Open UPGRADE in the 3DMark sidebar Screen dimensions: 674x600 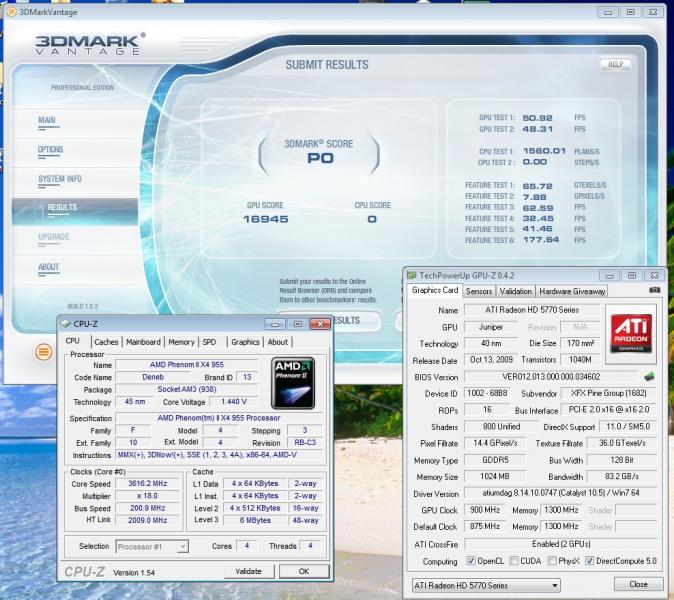tap(54, 237)
